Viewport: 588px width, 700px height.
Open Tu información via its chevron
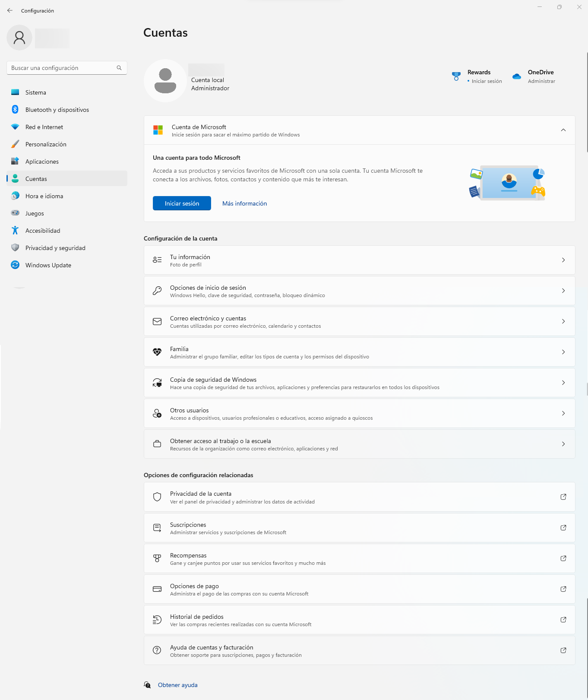(x=563, y=260)
